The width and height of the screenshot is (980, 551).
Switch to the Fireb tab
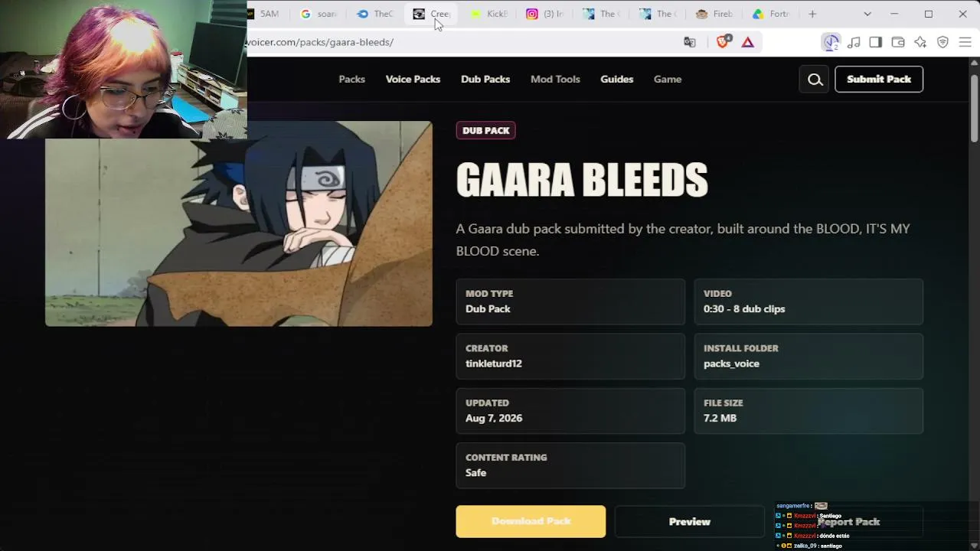(714, 14)
